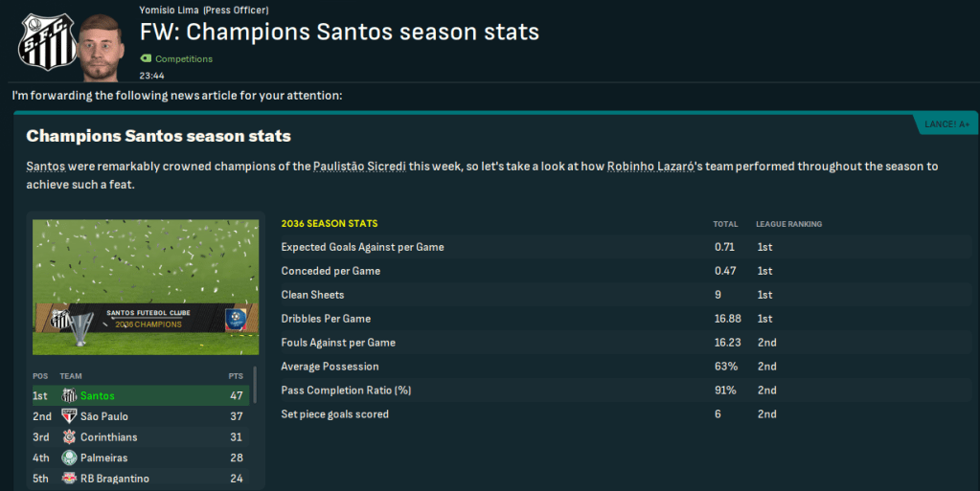980x491 pixels.
Task: Click the league table scrollbar
Action: click(x=255, y=385)
